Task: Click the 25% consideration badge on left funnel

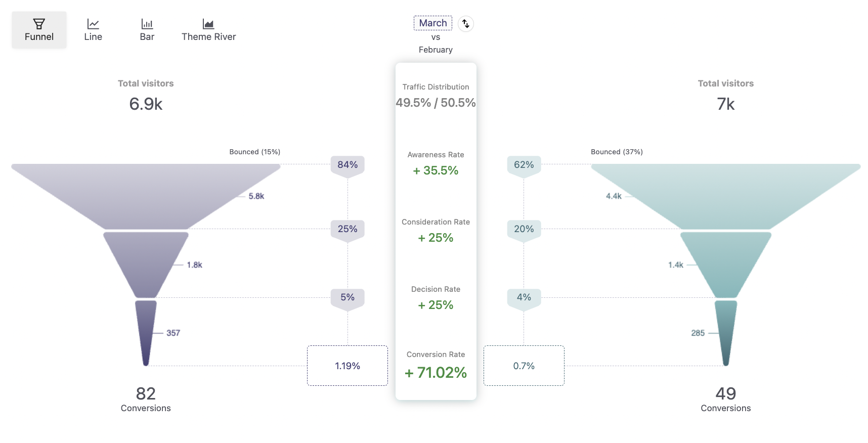Action: (347, 229)
